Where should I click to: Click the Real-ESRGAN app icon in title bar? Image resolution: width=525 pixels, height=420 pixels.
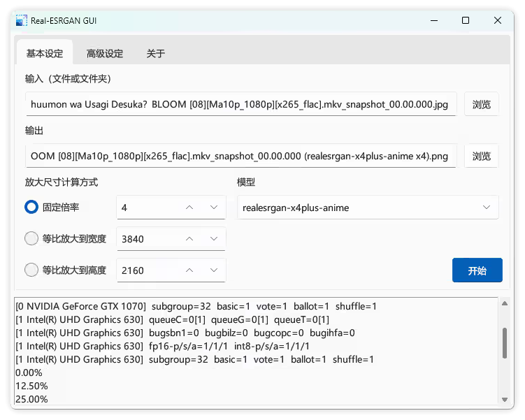coord(22,21)
